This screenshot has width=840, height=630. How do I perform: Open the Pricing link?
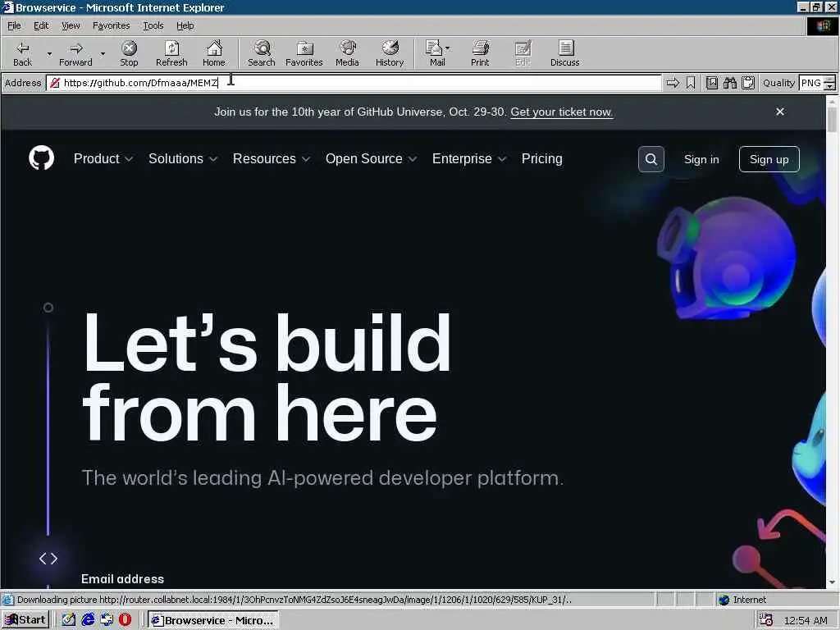pyautogui.click(x=541, y=158)
